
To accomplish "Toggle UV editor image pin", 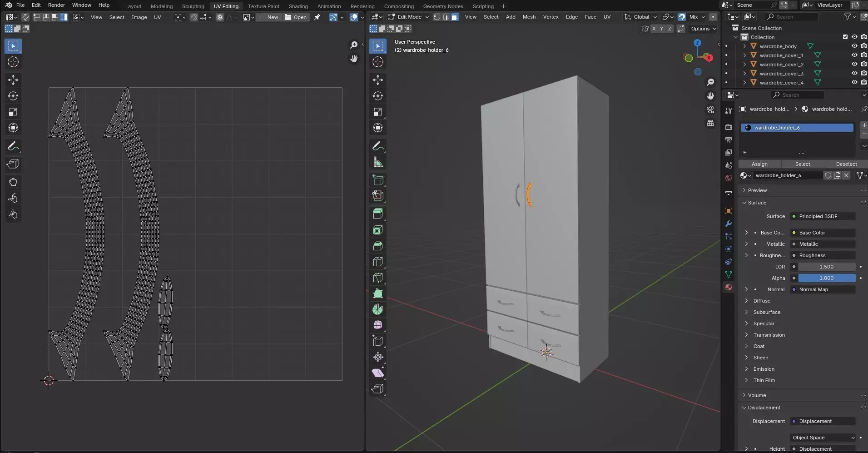I will click(317, 17).
